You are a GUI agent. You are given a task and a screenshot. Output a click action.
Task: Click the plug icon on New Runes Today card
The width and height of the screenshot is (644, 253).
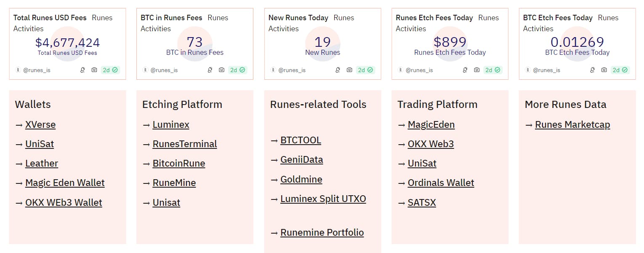[x=338, y=70]
